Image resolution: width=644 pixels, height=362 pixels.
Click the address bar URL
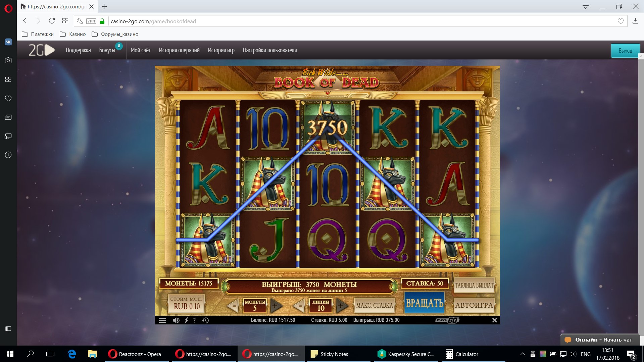point(153,21)
